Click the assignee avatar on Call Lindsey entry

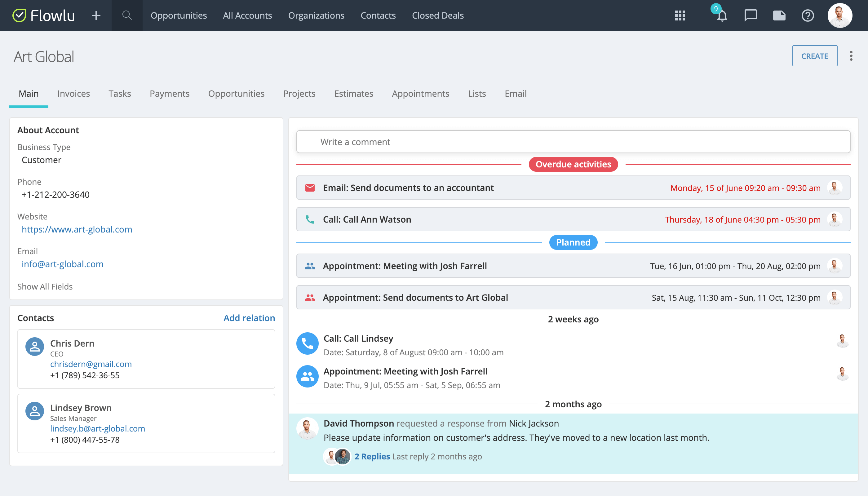coord(843,341)
